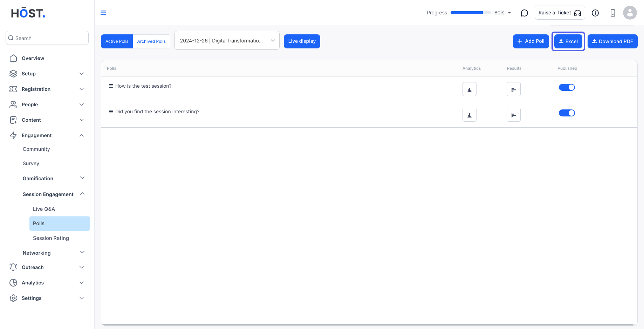Expand the Analytics sidebar chevron
This screenshot has height=329, width=644.
point(82,283)
